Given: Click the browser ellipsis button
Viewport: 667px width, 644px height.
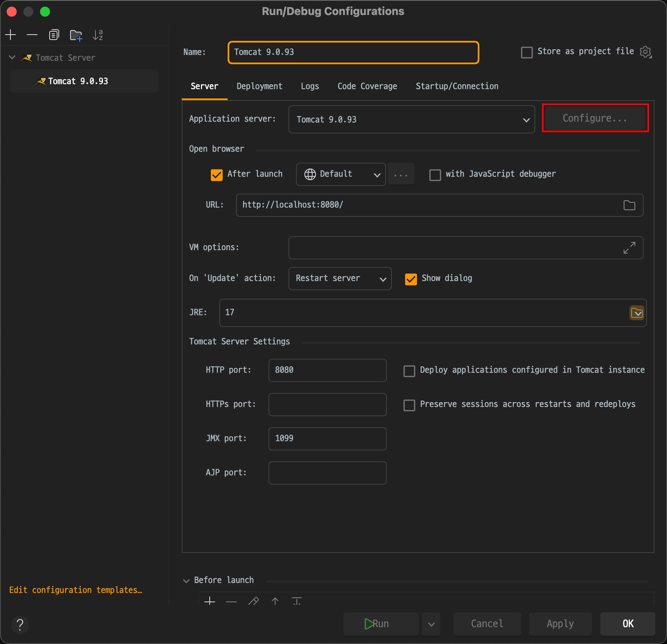Looking at the screenshot, I should 401,174.
